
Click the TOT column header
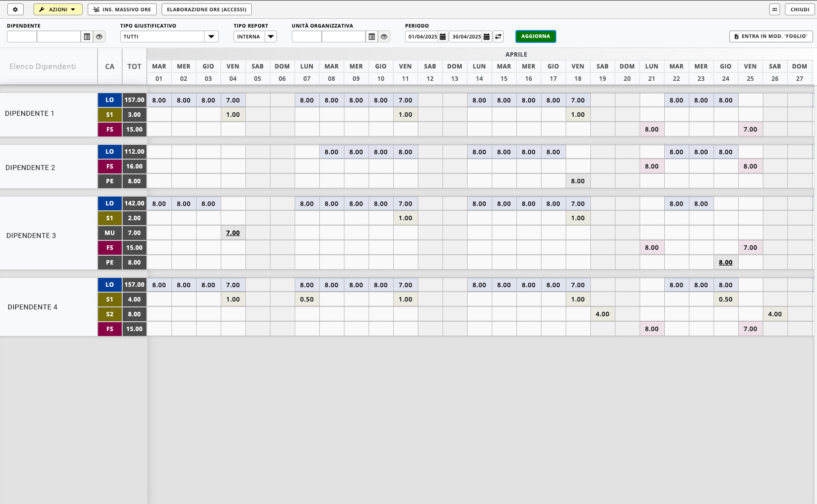134,67
